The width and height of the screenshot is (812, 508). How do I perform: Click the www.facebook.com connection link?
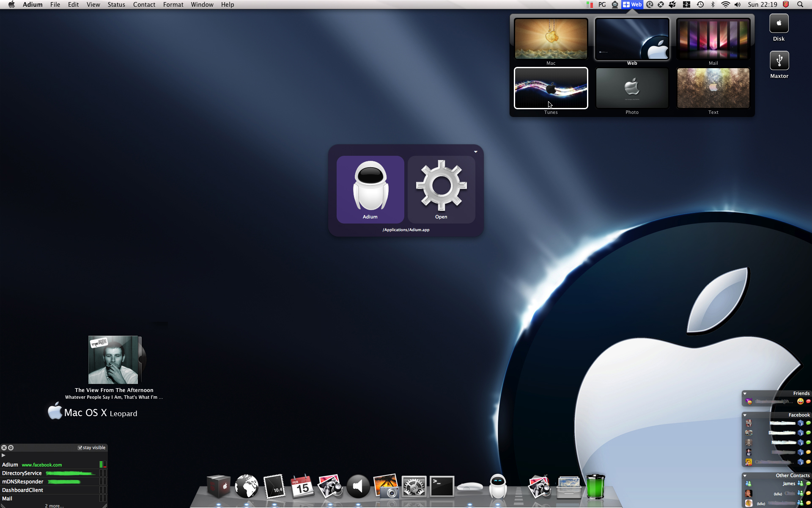point(42,465)
